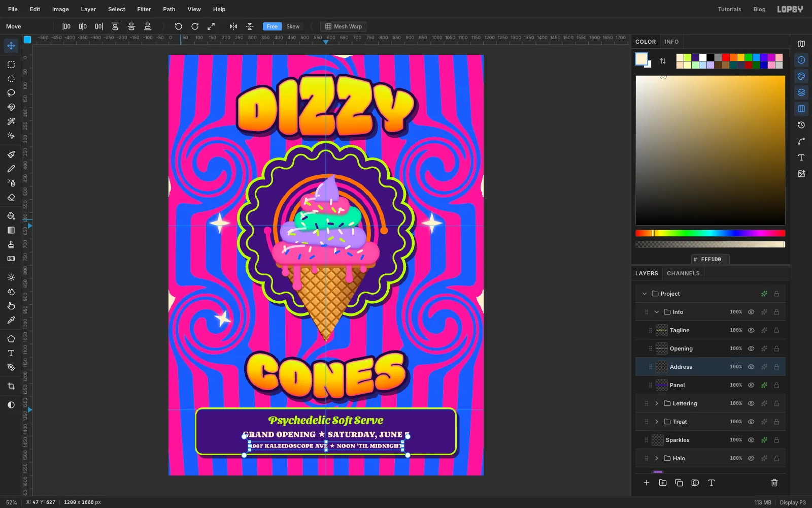
Task: Activate the Eyedropper tool
Action: coord(11,320)
